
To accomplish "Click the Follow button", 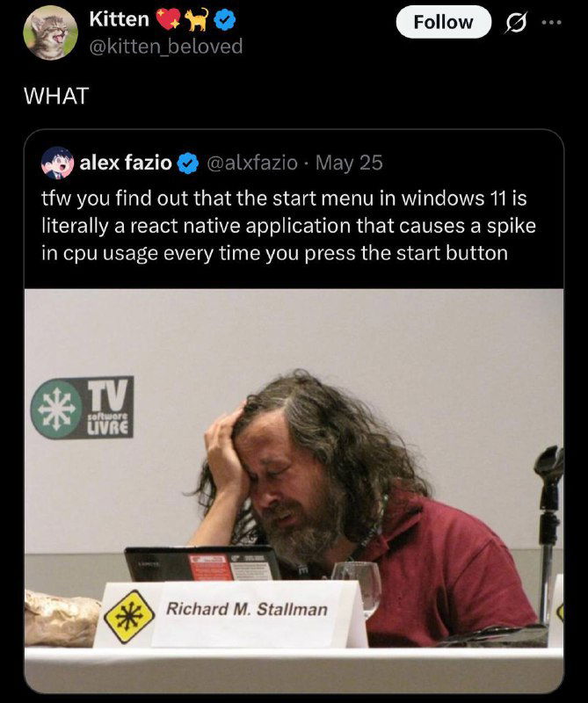I will (443, 22).
